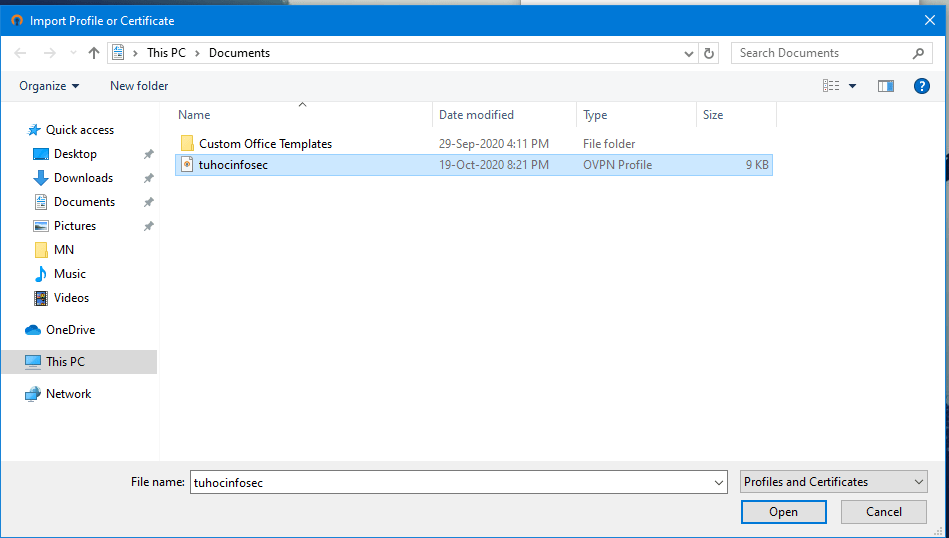Expand the address bar previous locations dropdown

[x=689, y=53]
